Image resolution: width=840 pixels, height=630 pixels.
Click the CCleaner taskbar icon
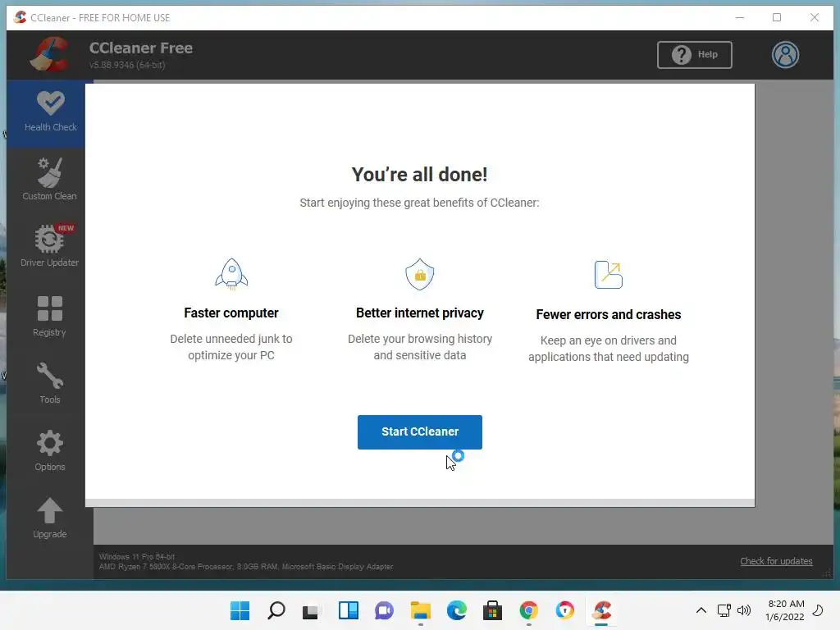point(601,610)
